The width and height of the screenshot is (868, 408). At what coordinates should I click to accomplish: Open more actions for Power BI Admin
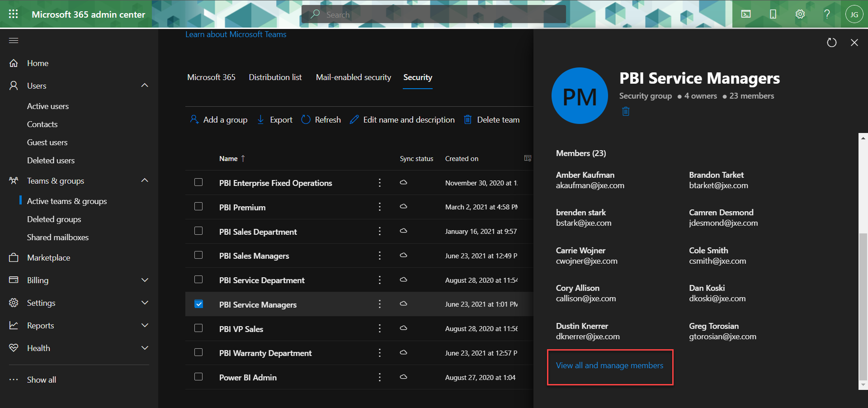(380, 377)
